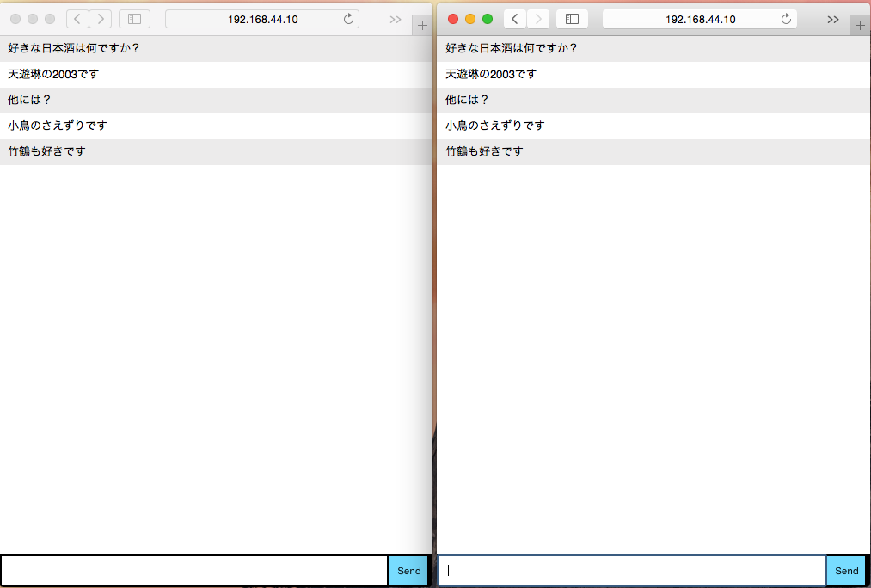Focus the message input box in the right window
Viewport: 871px width, 588px height.
(632, 570)
